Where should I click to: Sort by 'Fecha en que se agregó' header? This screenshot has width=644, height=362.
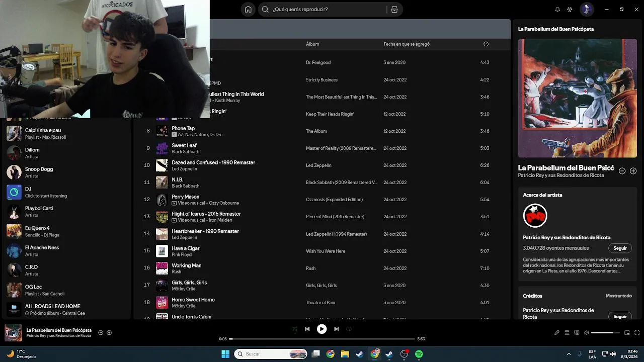coord(407,44)
